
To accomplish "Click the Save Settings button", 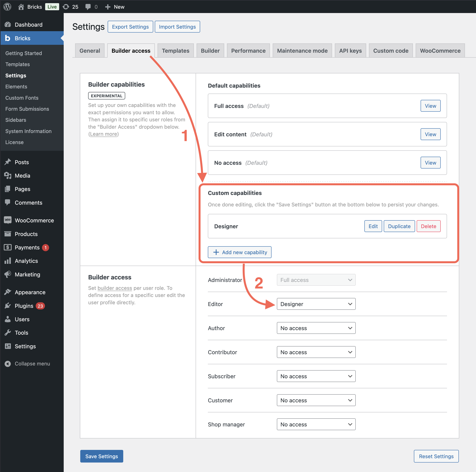I will [x=102, y=456].
